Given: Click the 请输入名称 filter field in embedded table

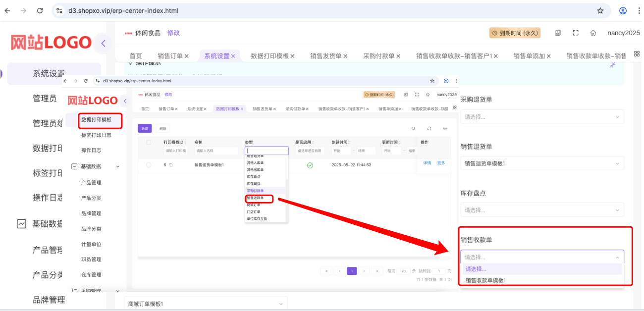Looking at the screenshot, I should click(x=216, y=151).
